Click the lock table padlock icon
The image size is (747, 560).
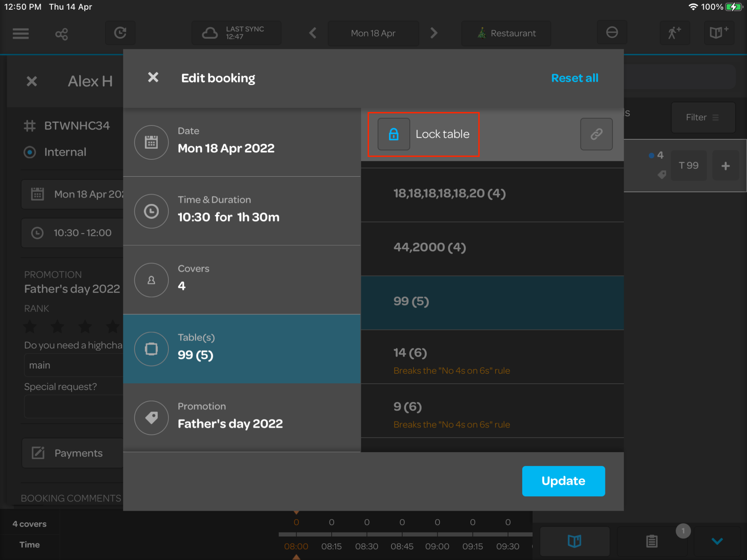point(394,134)
